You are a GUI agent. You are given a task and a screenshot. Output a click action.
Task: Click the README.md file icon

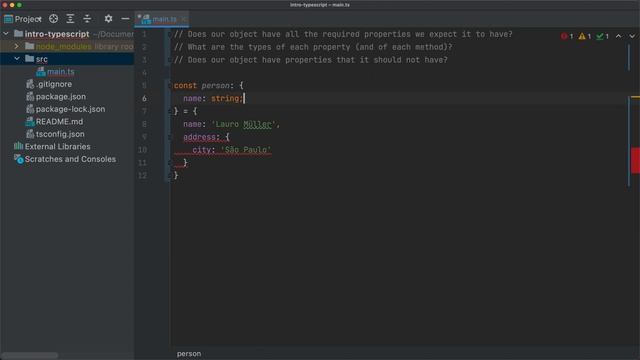click(30, 122)
